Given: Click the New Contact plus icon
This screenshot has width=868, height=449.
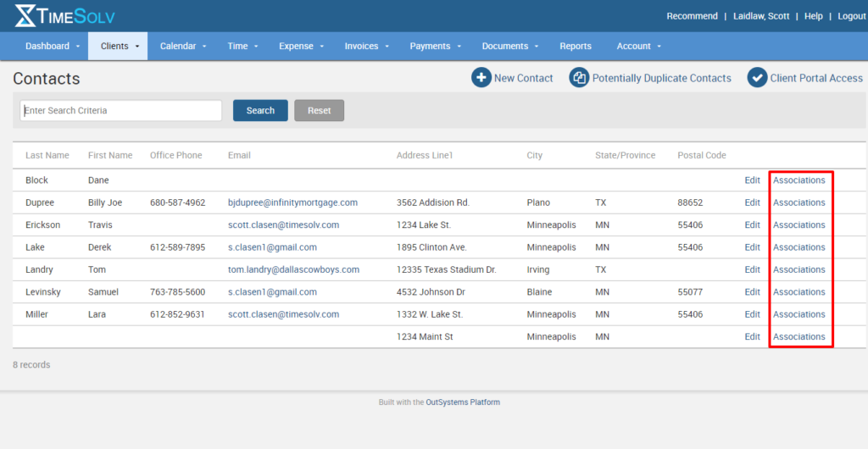Looking at the screenshot, I should pos(481,78).
